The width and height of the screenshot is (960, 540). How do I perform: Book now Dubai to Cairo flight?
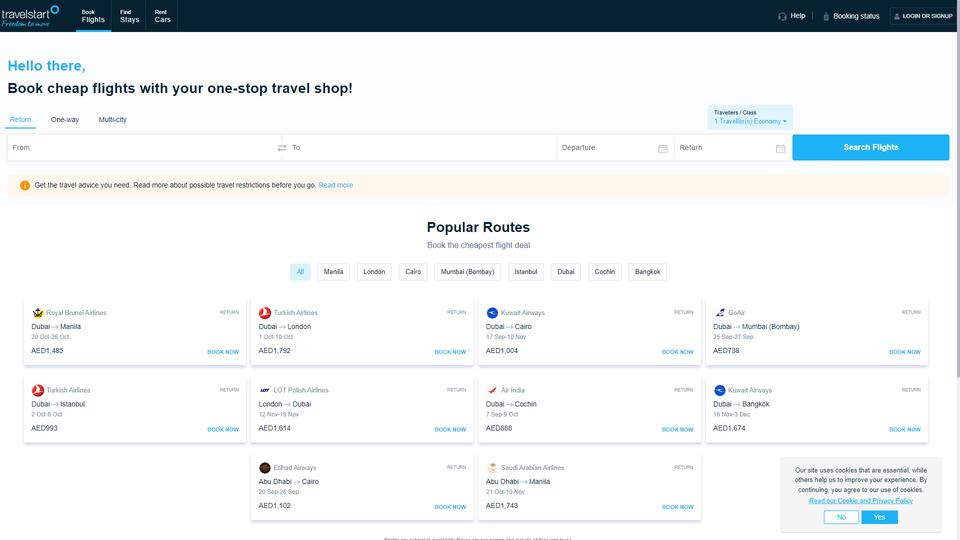tap(678, 352)
